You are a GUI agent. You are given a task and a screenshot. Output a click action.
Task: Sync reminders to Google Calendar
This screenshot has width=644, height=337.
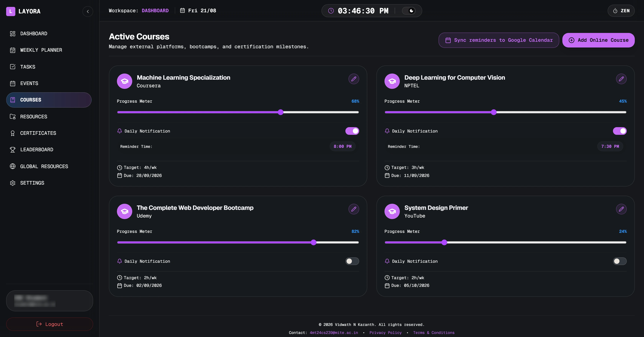[x=499, y=40]
